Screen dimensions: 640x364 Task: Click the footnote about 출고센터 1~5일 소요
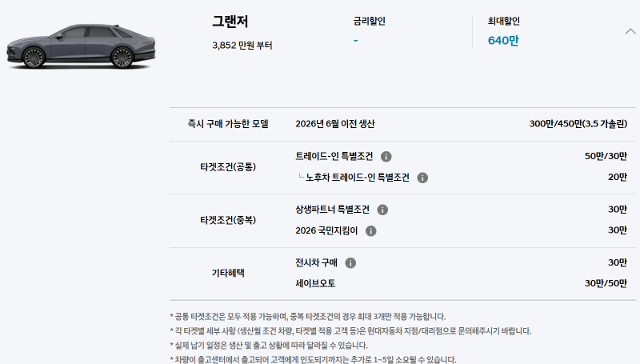313,359
